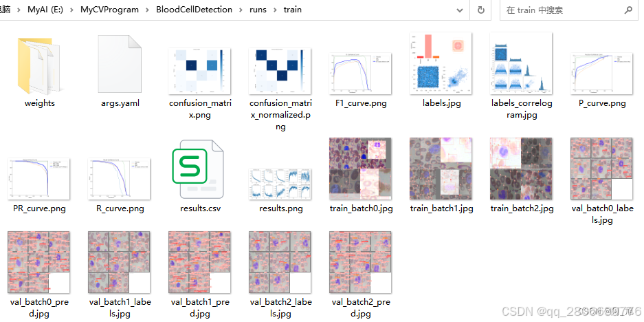Viewport: 644px width, 322px height.
Task: Navigate to MyAI (E:) breadcrumb
Action: pos(45,10)
